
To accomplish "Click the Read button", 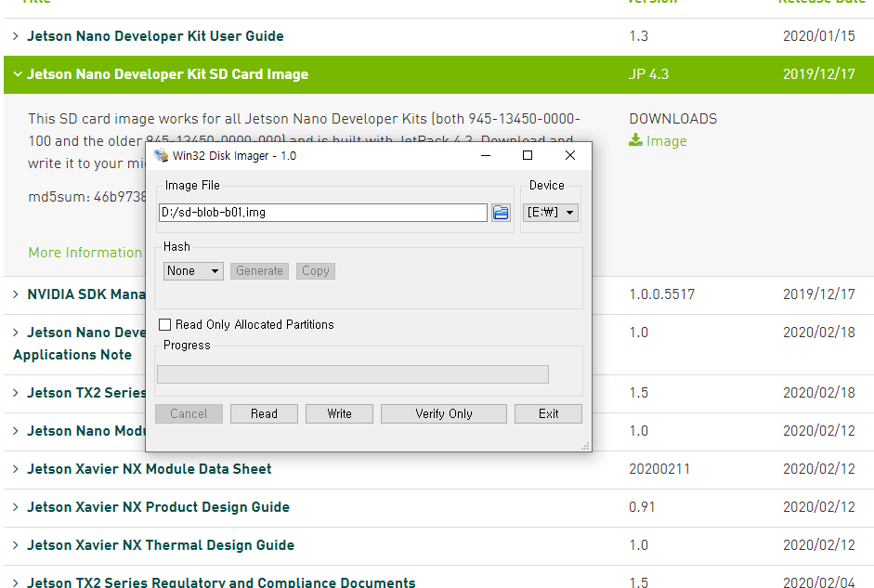I will 264,413.
